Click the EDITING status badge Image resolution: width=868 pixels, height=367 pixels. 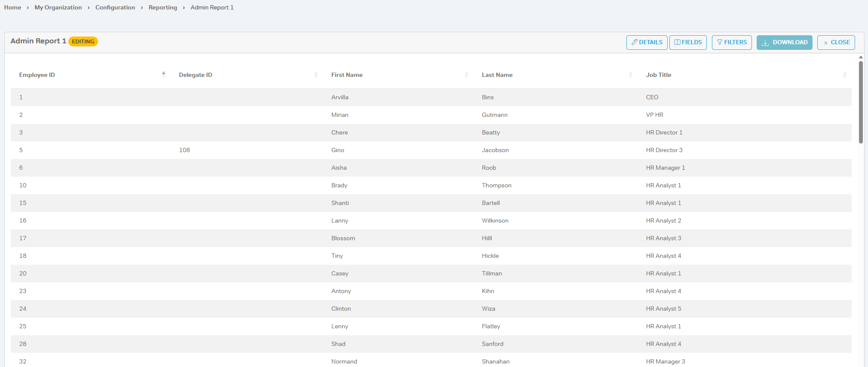(x=83, y=42)
